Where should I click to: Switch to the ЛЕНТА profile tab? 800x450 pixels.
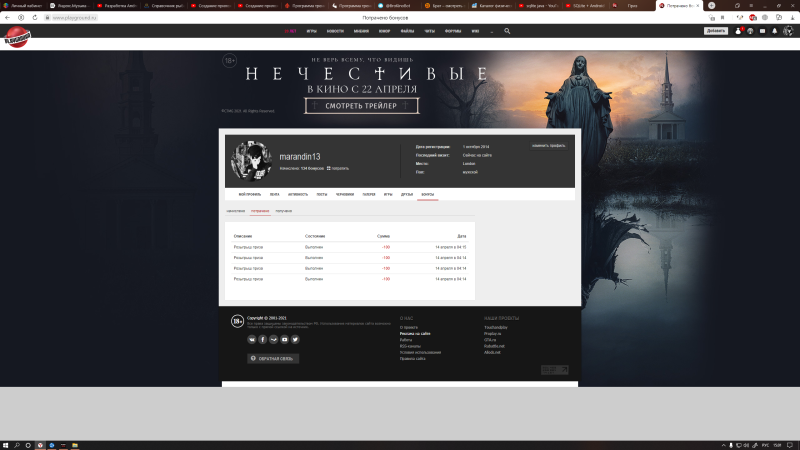pyautogui.click(x=274, y=194)
